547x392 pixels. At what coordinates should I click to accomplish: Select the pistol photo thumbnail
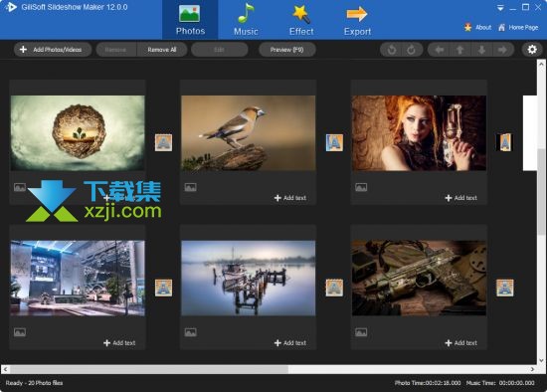click(419, 278)
